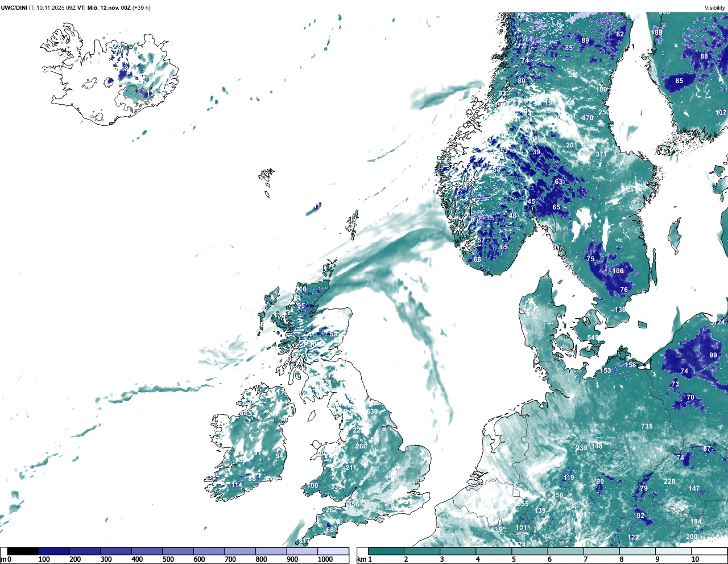Click the '500' tick label in metre legend
728x564 pixels.
point(168,559)
